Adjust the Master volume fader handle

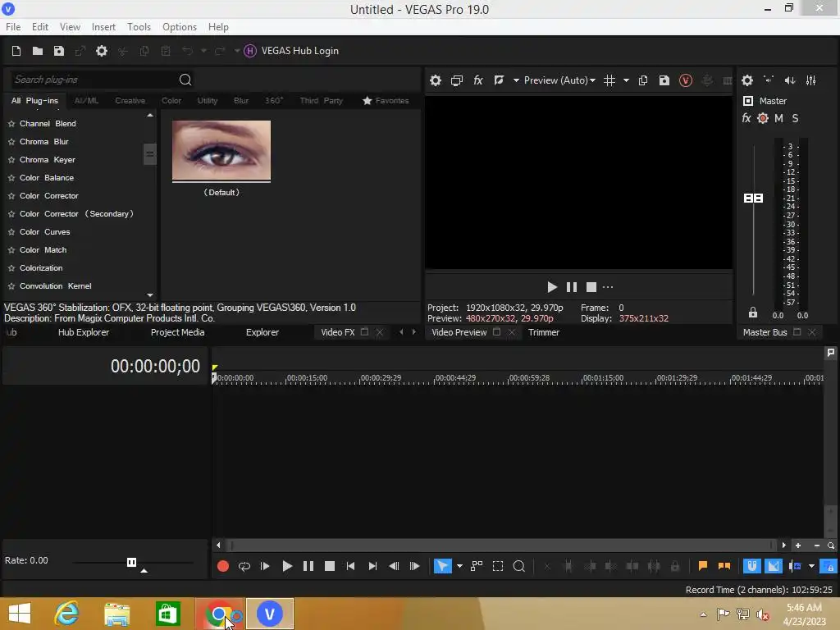tap(753, 199)
